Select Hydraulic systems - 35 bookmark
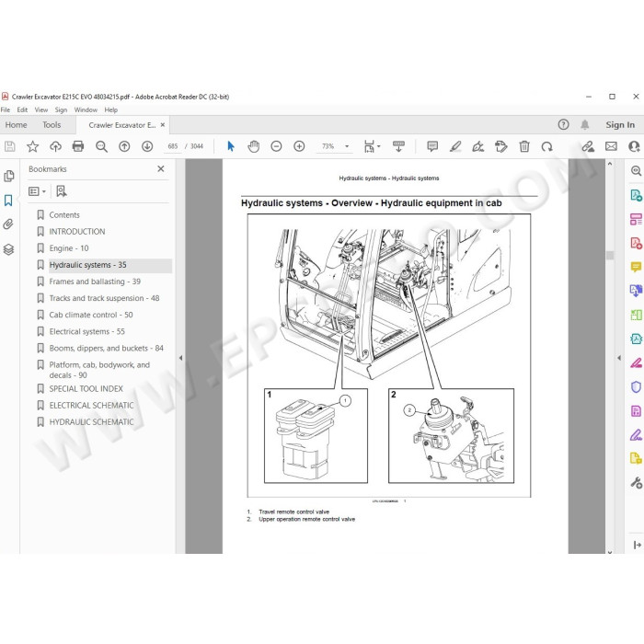The image size is (644, 644). click(x=87, y=265)
